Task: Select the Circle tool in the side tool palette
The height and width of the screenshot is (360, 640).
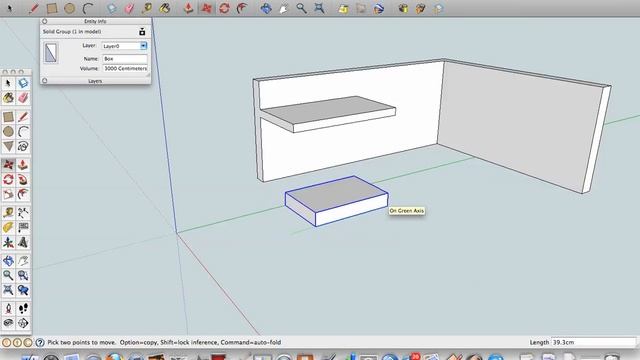Action: (8, 131)
